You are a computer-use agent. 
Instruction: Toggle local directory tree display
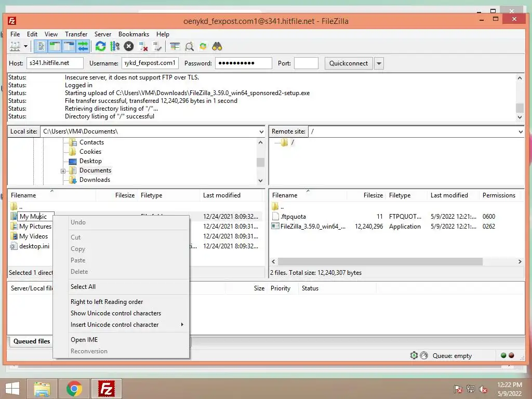pos(55,46)
